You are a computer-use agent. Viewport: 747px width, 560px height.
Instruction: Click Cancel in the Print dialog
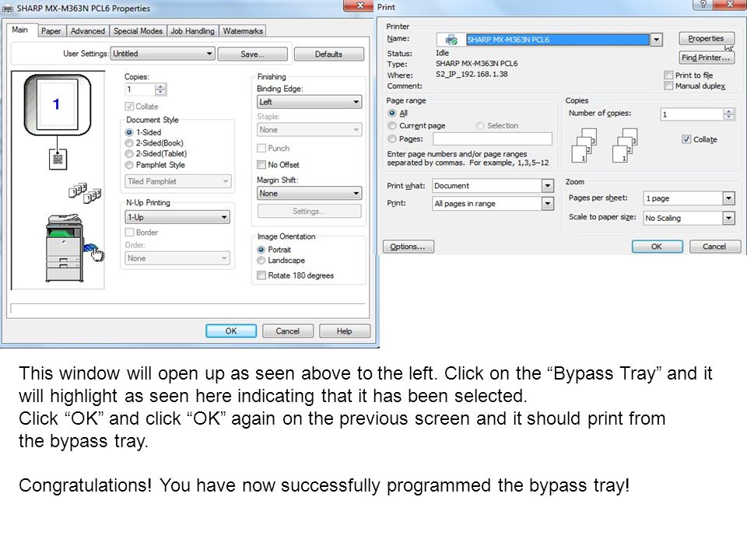pyautogui.click(x=714, y=247)
